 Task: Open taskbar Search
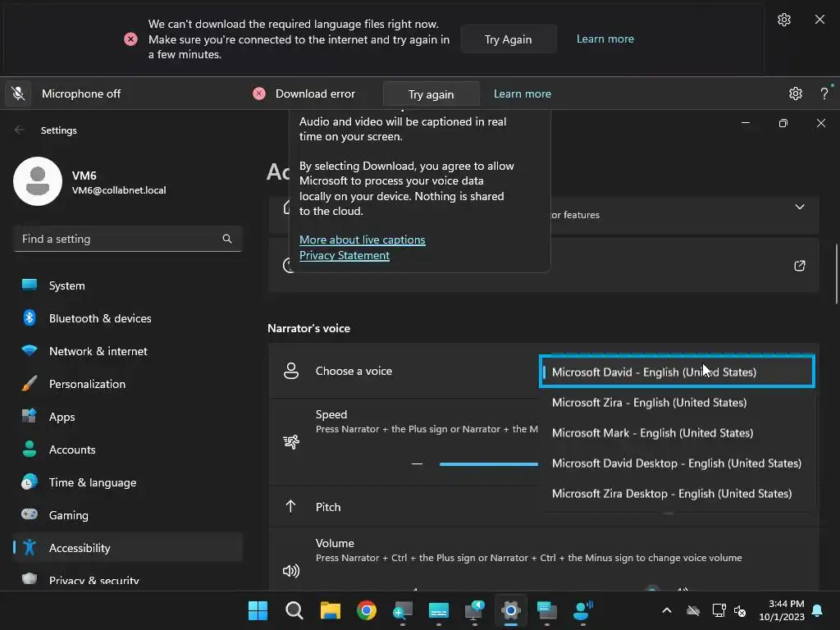pyautogui.click(x=294, y=610)
